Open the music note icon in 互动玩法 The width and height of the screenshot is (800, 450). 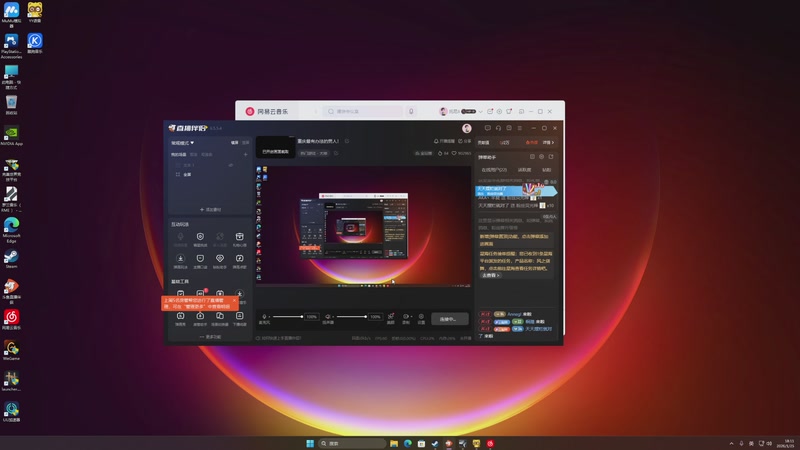(239, 259)
